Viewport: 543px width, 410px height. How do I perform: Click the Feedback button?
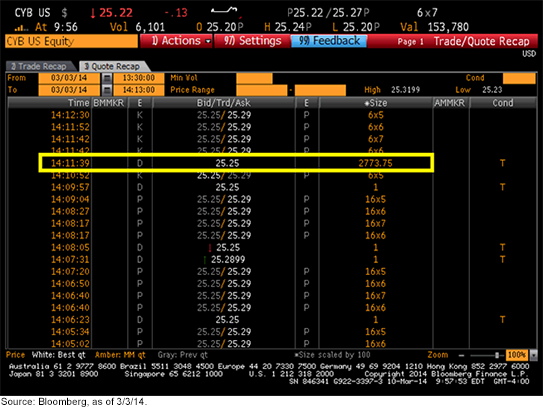[329, 41]
